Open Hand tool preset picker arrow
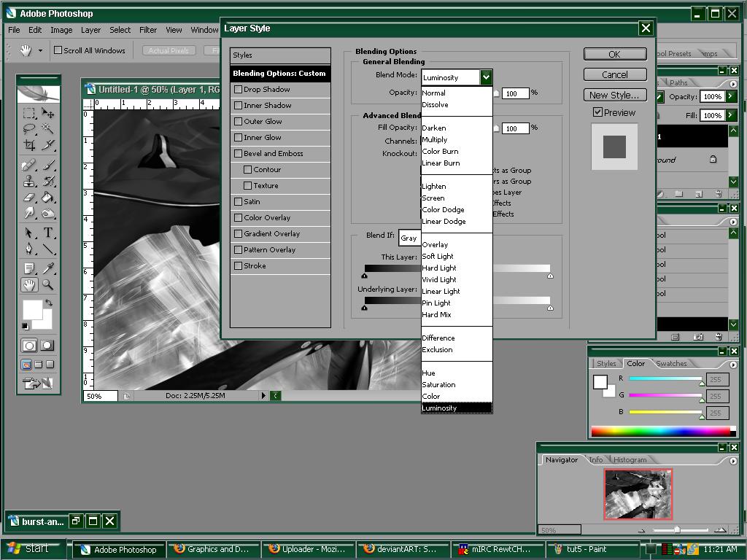Image resolution: width=747 pixels, height=560 pixels. (x=41, y=50)
